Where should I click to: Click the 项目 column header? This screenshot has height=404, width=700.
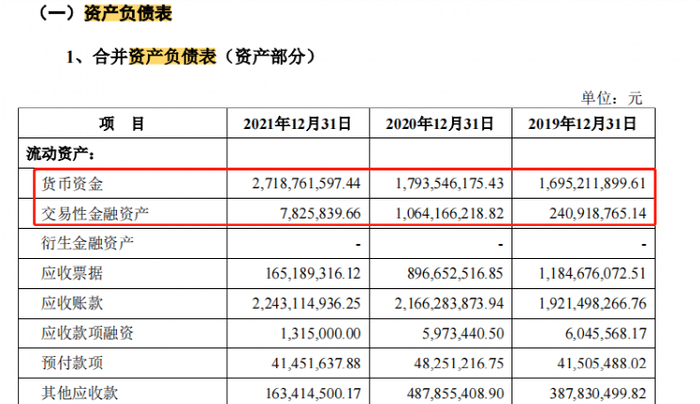click(x=122, y=124)
